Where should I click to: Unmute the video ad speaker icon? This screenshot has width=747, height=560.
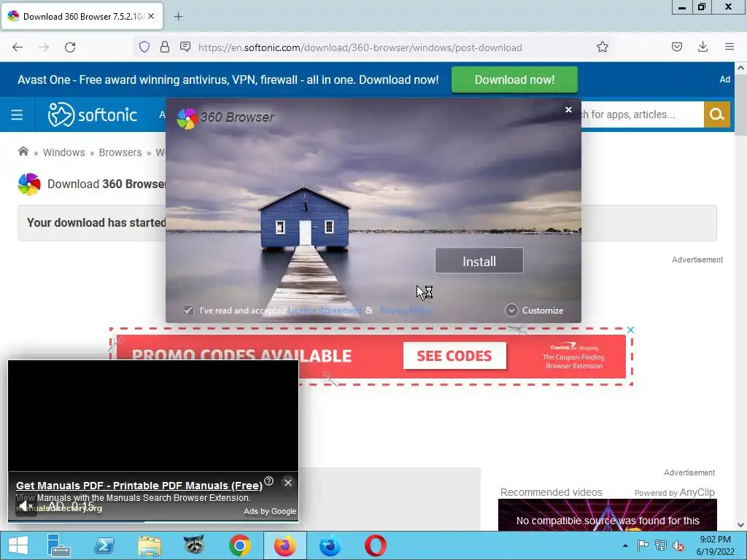click(x=26, y=506)
